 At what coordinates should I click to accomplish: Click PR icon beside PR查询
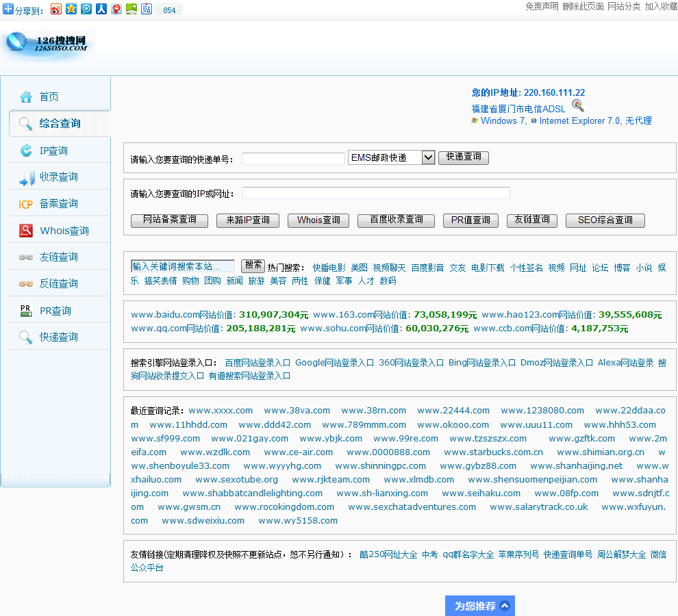click(26, 311)
